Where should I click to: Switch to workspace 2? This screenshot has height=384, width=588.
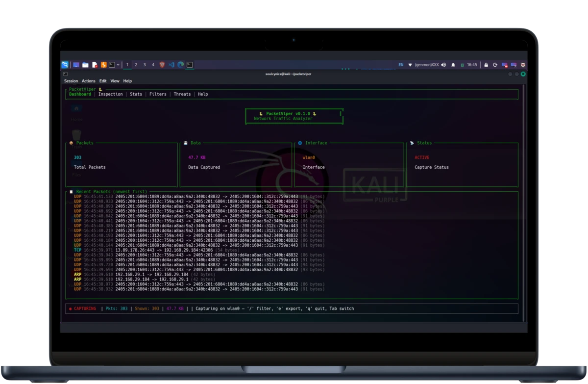point(136,65)
